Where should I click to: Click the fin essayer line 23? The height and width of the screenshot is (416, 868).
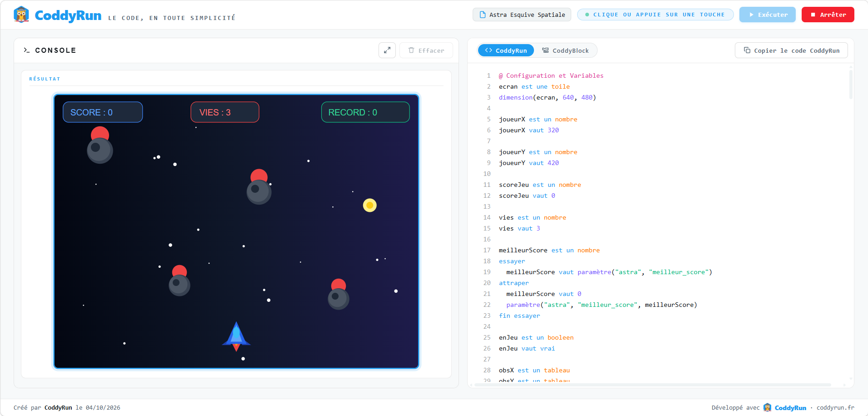pyautogui.click(x=519, y=316)
